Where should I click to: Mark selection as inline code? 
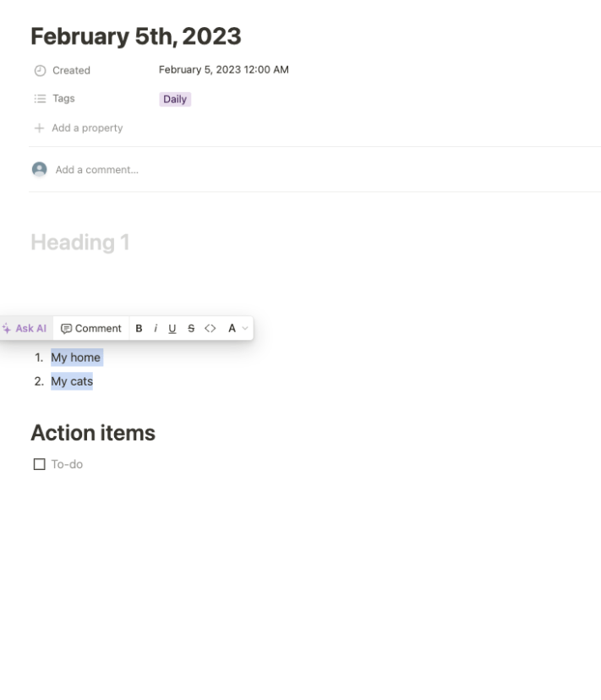coord(210,328)
